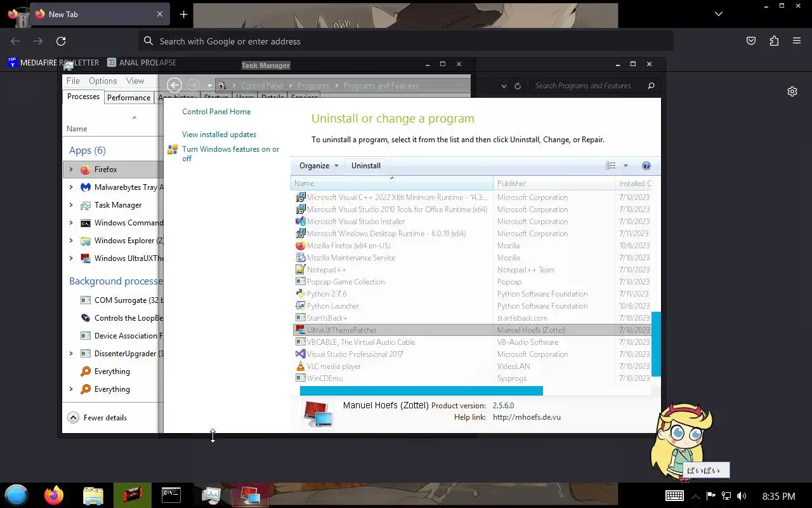Viewport: 812px width, 508px height.
Task: Click Turn Windows features on or off
Action: (231, 154)
